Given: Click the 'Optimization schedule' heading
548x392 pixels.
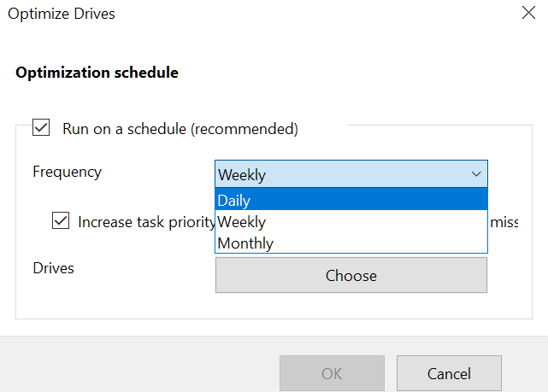Looking at the screenshot, I should click(97, 73).
